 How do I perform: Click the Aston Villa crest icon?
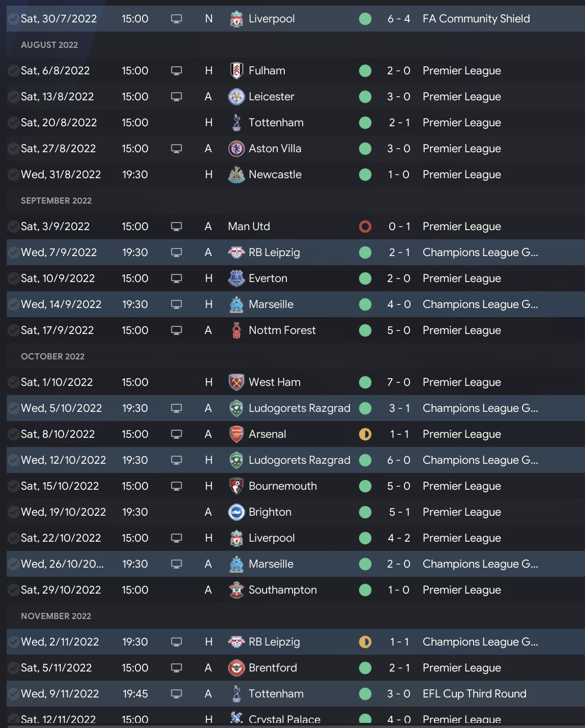click(236, 149)
